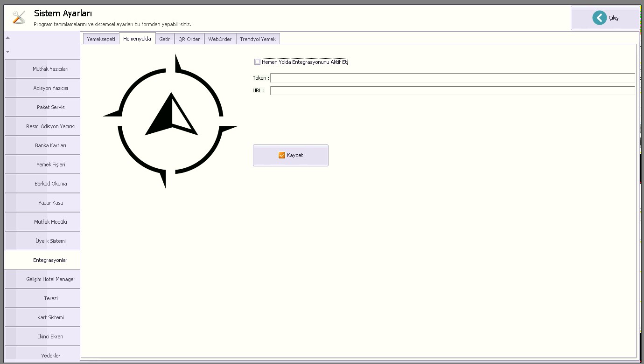Image resolution: width=644 pixels, height=364 pixels.
Task: Select Entegrasyonlar in the sidebar
Action: (42, 260)
